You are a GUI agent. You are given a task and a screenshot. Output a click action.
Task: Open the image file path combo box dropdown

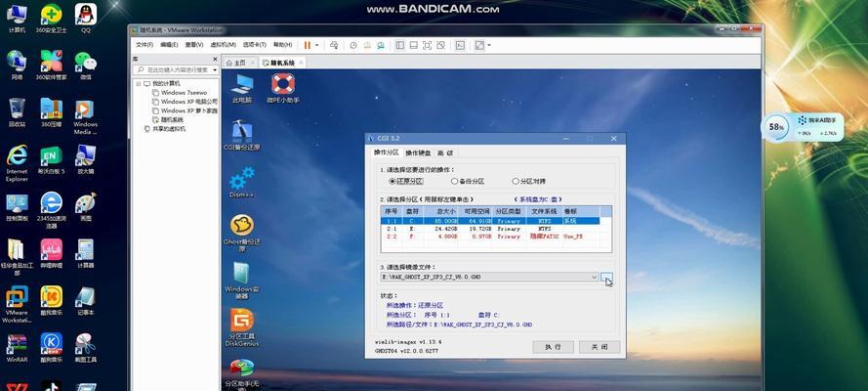point(594,277)
